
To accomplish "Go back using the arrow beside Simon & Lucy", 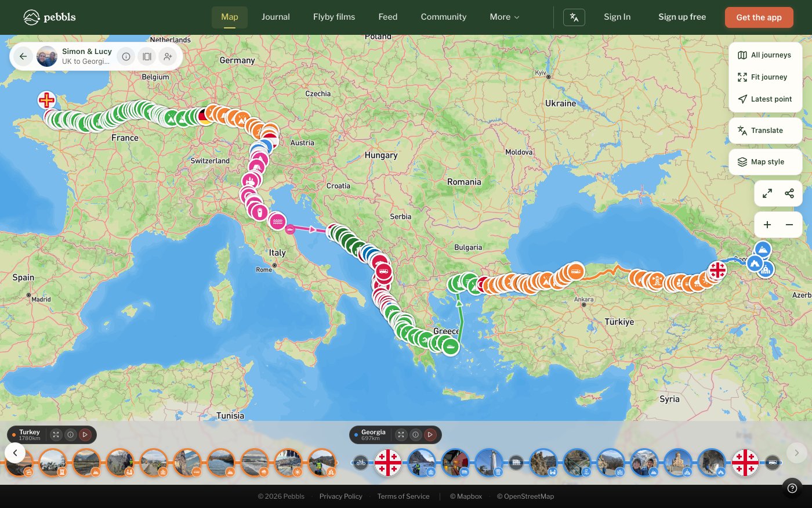I will pos(23,56).
